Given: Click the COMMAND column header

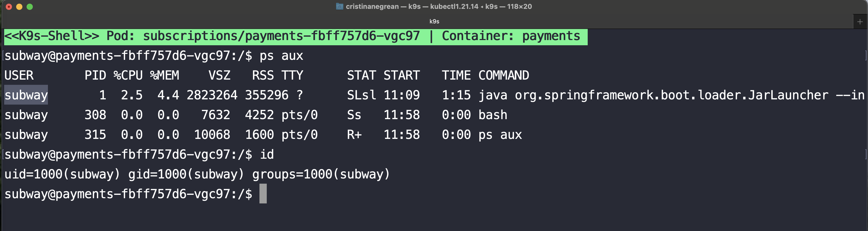Looking at the screenshot, I should [504, 75].
